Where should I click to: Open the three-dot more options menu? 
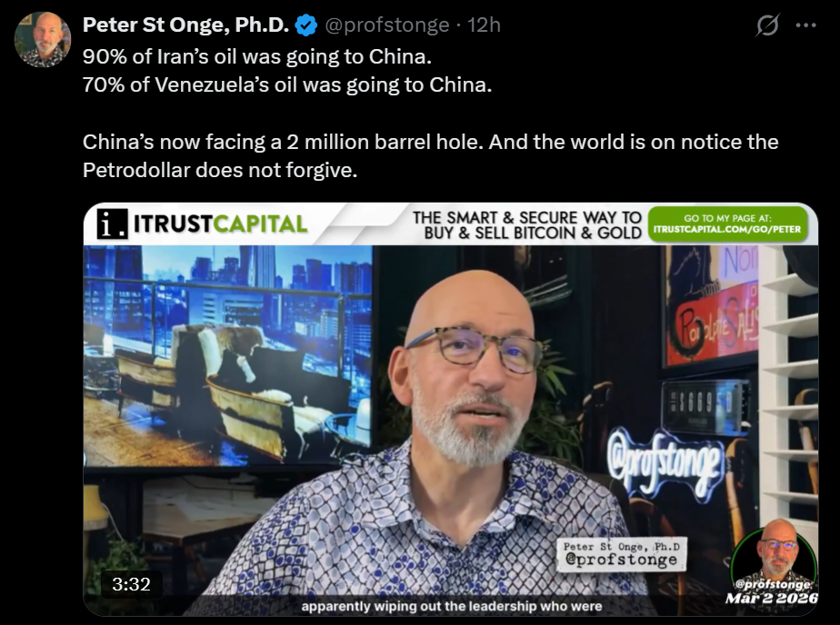point(805,25)
